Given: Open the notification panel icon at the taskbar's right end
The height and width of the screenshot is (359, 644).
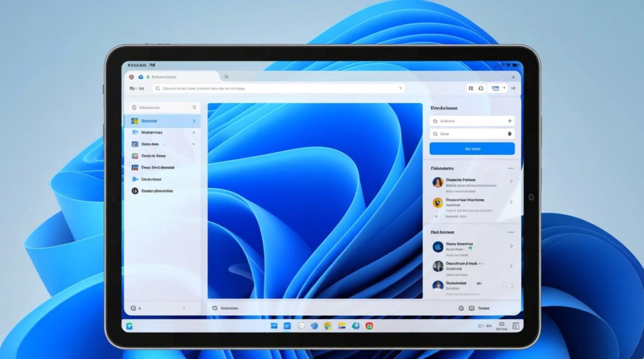Looking at the screenshot, I should 516,326.
